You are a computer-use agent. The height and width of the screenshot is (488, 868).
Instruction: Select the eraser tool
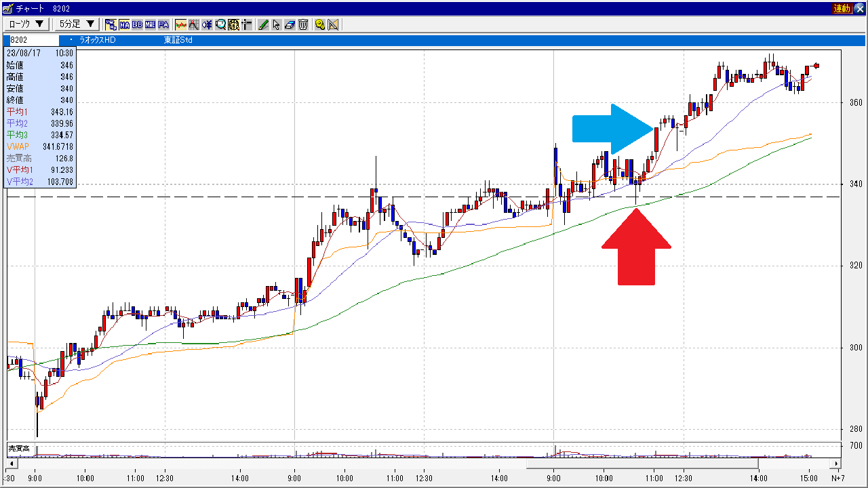click(290, 24)
